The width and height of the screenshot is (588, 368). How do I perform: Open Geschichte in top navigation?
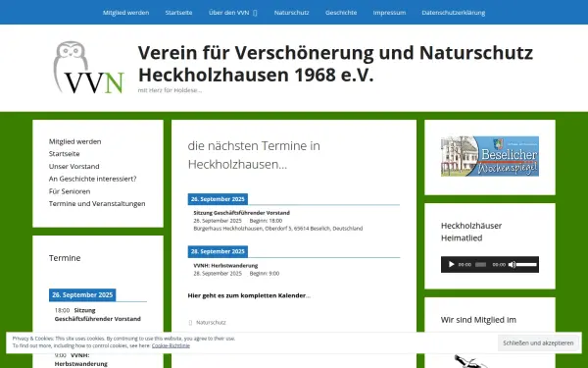coord(341,13)
